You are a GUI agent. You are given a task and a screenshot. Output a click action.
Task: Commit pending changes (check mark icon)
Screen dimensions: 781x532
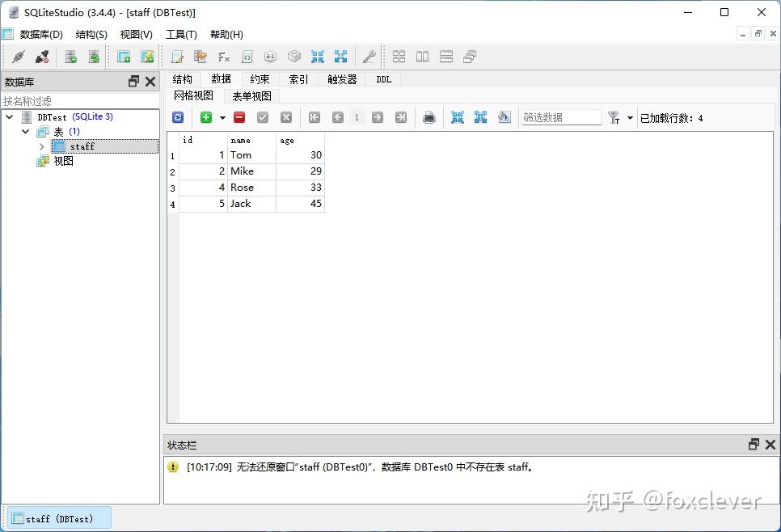click(263, 117)
